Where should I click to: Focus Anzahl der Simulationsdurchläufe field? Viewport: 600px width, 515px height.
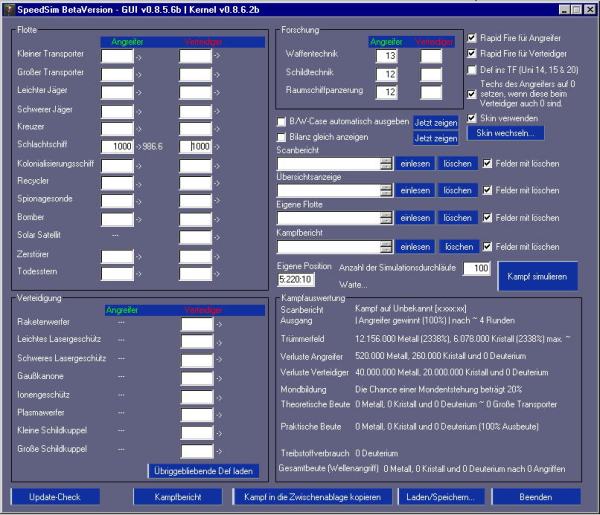(477, 268)
